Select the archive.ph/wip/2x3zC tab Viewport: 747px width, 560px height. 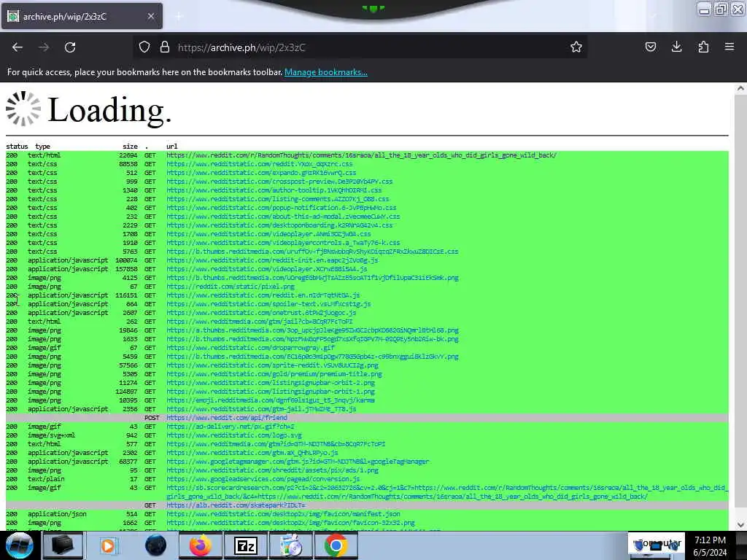(82, 16)
